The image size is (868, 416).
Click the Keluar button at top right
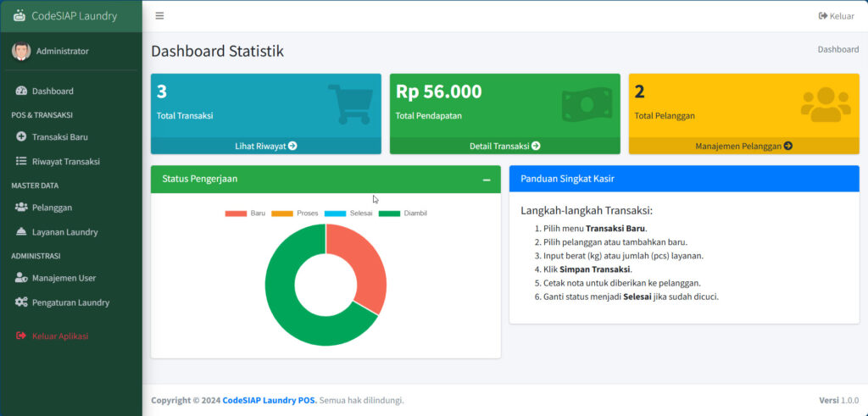coord(836,16)
